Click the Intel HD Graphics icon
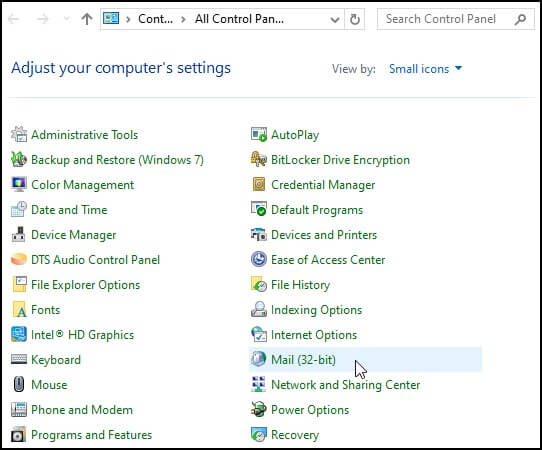Viewport: 542px width, 450px height. coord(19,335)
